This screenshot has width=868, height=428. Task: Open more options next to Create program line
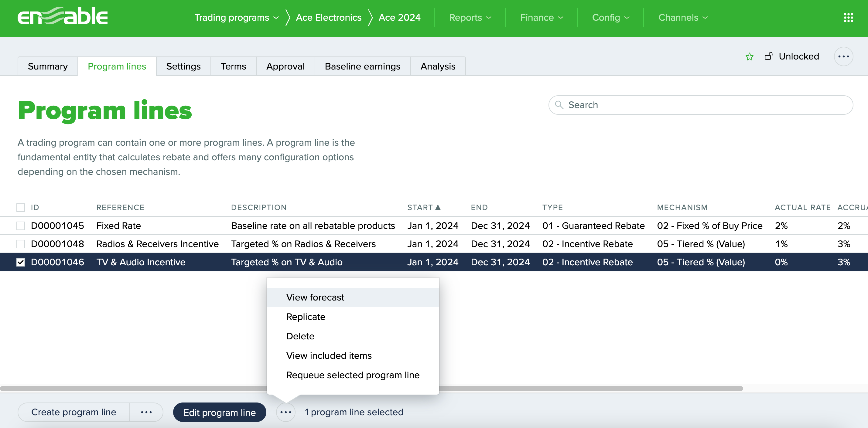(146, 412)
